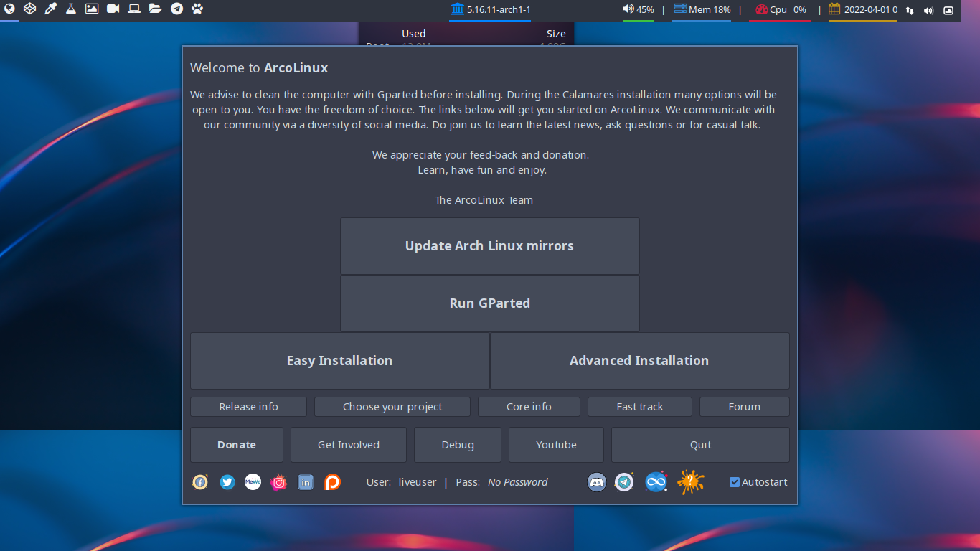Select the eyedropper workspace icon
This screenshot has height=551, width=980.
pyautogui.click(x=50, y=9)
